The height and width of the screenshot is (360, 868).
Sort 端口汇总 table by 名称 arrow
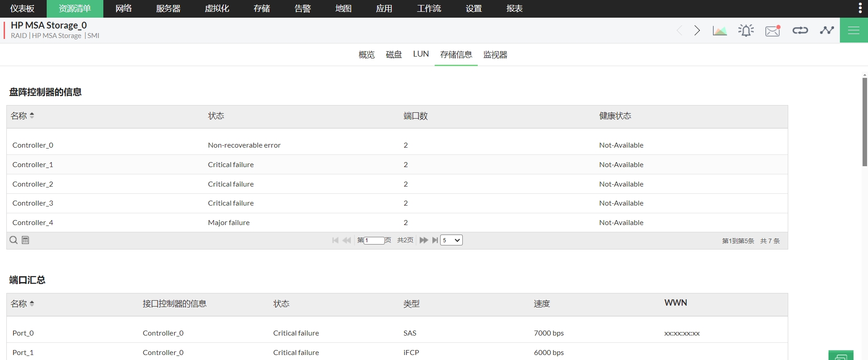(x=32, y=303)
